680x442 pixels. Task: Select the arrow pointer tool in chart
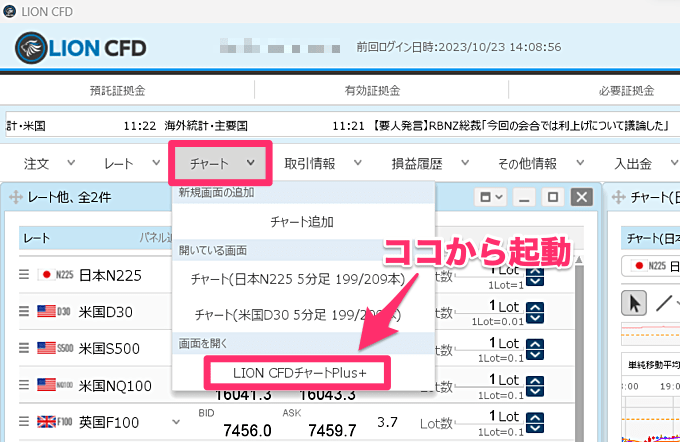point(634,303)
